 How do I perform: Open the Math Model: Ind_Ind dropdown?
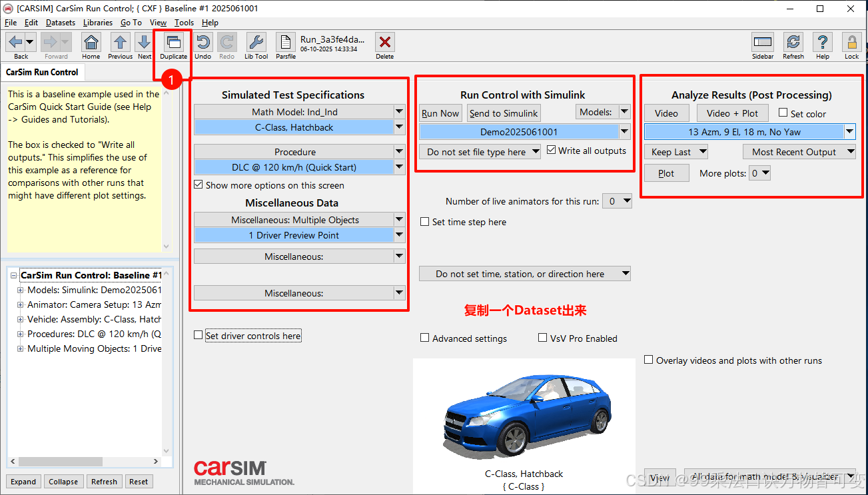tap(399, 112)
